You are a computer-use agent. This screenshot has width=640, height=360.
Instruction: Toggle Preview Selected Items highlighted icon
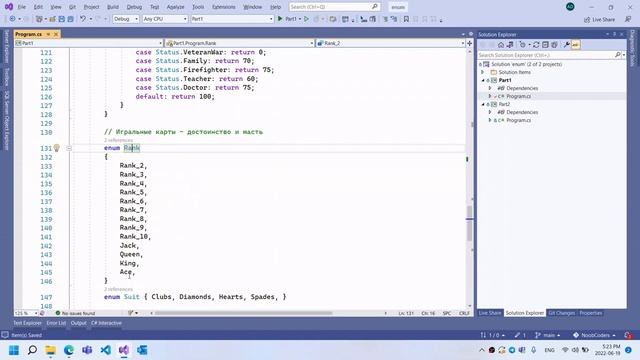[576, 45]
